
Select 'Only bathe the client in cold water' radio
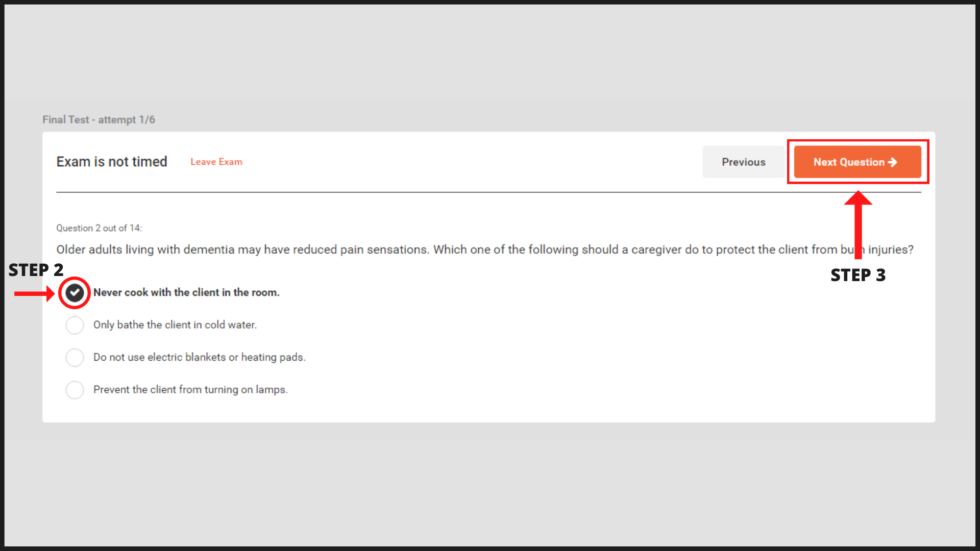[x=75, y=325]
